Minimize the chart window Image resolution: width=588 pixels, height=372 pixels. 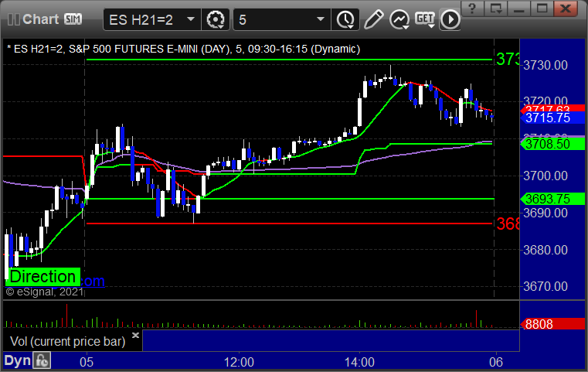[x=519, y=8]
